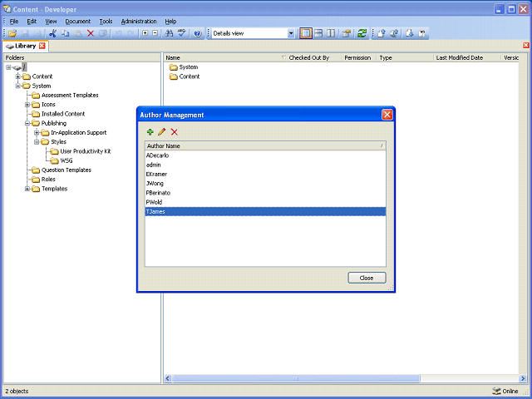Open the Tools menu
This screenshot has width=532, height=399.
pyautogui.click(x=106, y=22)
